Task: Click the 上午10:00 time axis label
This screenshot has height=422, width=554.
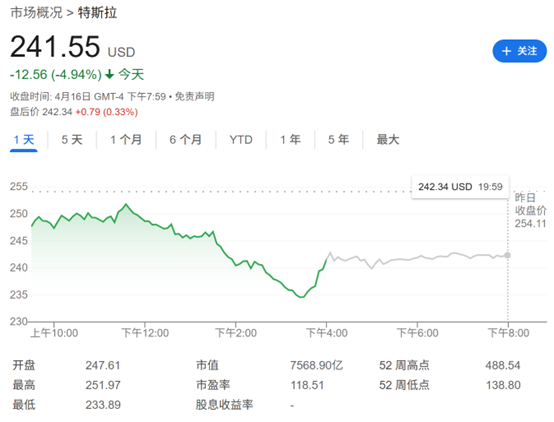Action: click(54, 333)
